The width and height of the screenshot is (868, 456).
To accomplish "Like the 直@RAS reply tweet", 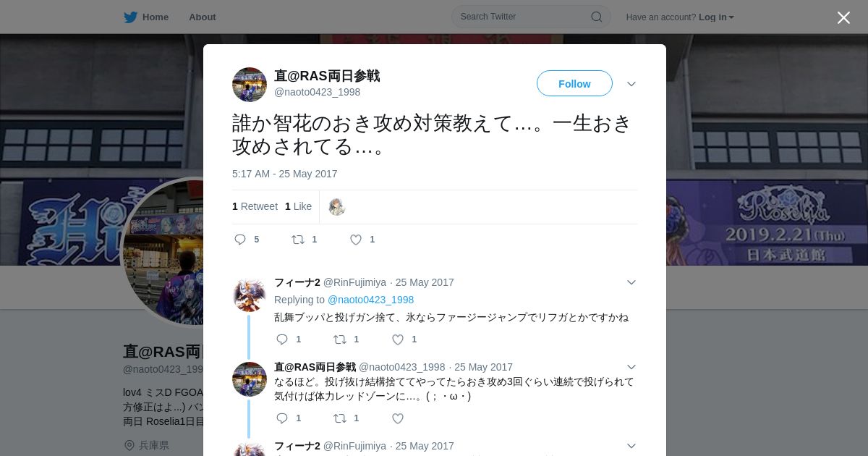I will pos(398,418).
